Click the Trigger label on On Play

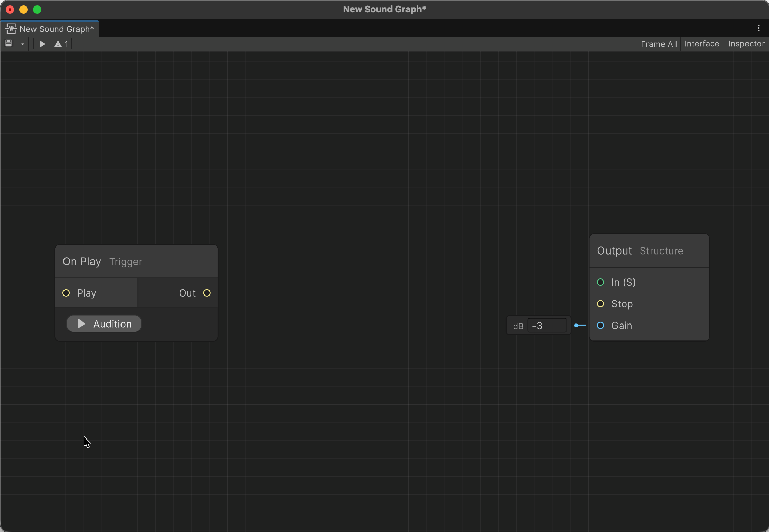click(x=126, y=262)
